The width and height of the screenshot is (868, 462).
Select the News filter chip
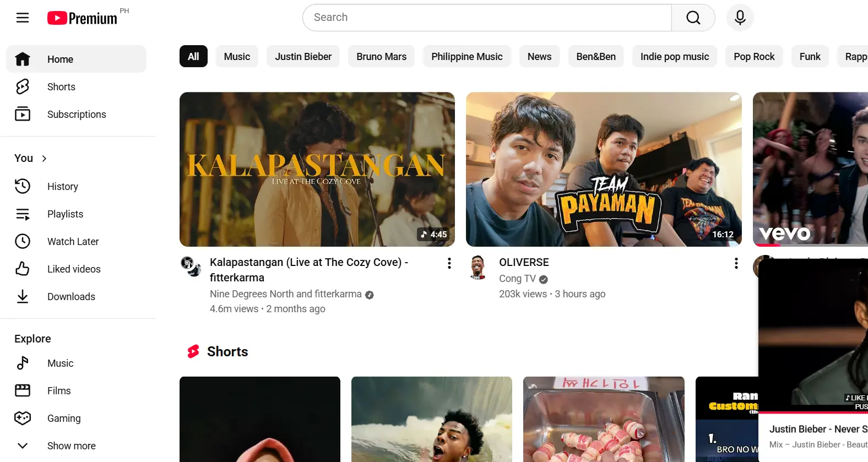539,56
